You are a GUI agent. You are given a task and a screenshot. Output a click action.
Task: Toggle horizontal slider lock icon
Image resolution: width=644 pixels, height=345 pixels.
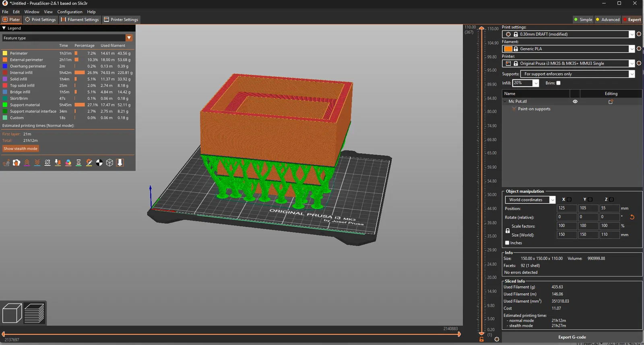pyautogui.click(x=481, y=340)
